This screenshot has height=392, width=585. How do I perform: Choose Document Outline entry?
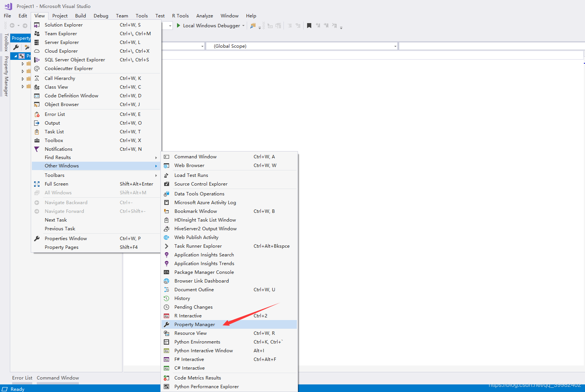tap(229, 290)
